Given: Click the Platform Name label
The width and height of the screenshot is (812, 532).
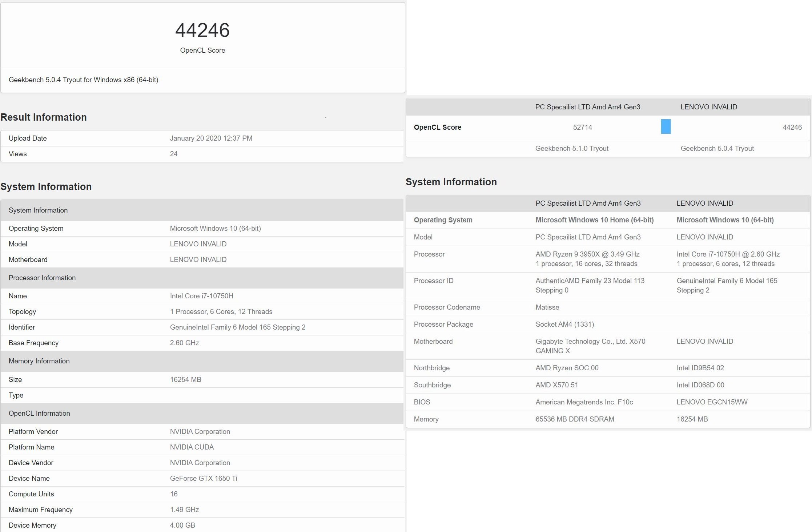Looking at the screenshot, I should click(32, 447).
